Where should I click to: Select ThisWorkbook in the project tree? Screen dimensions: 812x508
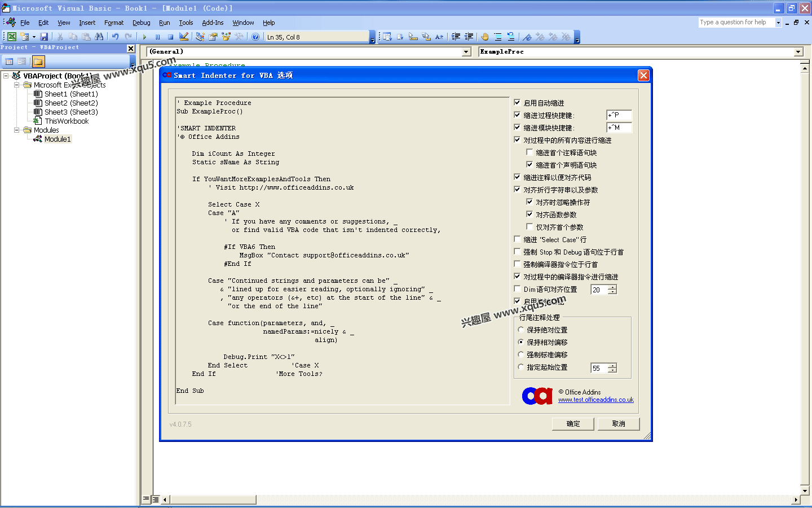click(67, 121)
